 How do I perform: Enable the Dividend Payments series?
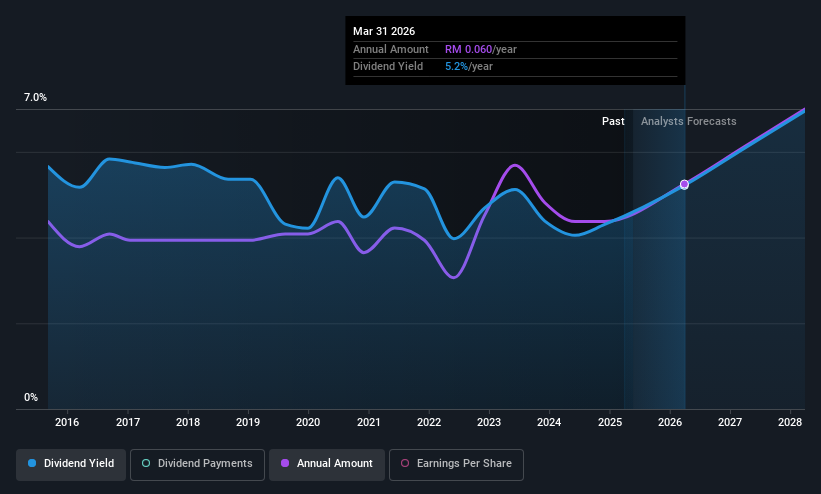click(197, 464)
